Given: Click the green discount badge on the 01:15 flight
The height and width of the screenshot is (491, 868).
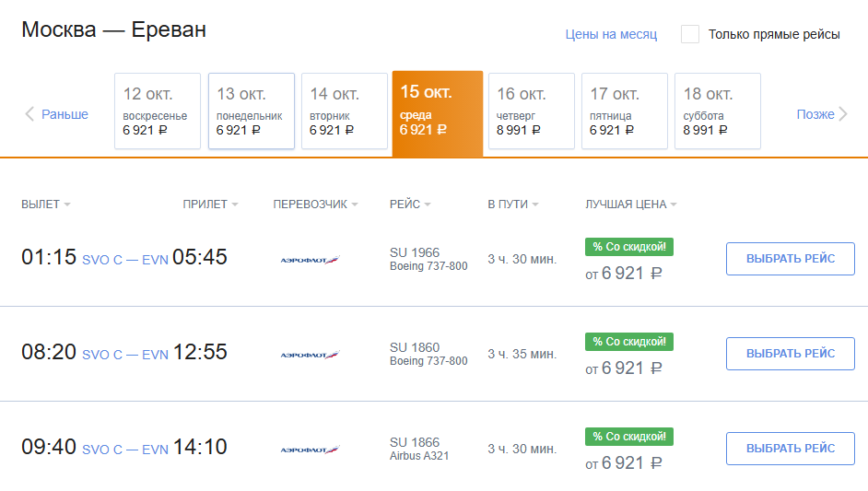Looking at the screenshot, I should 628,247.
